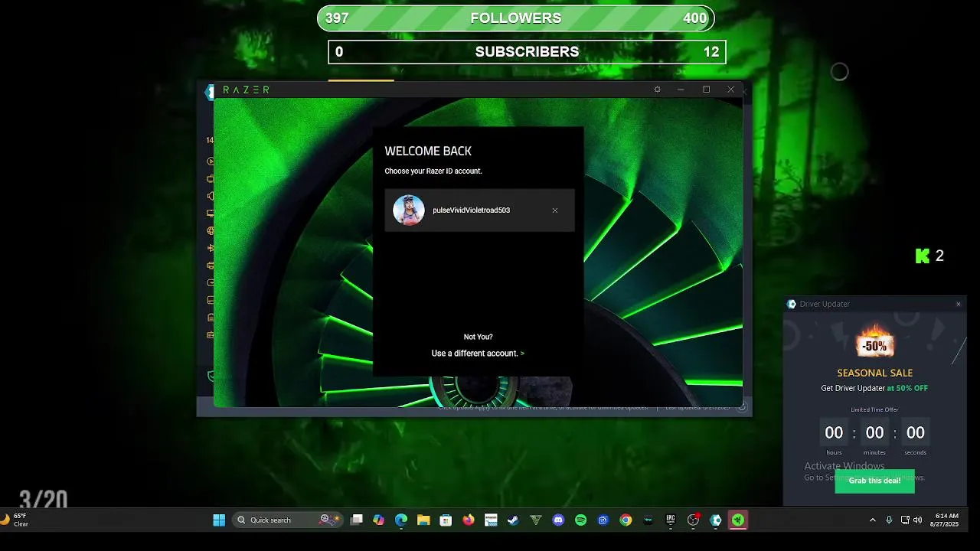Open Discord from the taskbar
The height and width of the screenshot is (551, 980).
pyautogui.click(x=558, y=520)
